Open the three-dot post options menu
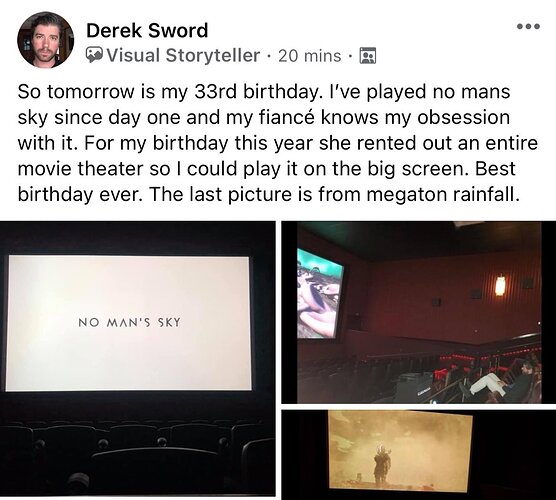 [528, 26]
